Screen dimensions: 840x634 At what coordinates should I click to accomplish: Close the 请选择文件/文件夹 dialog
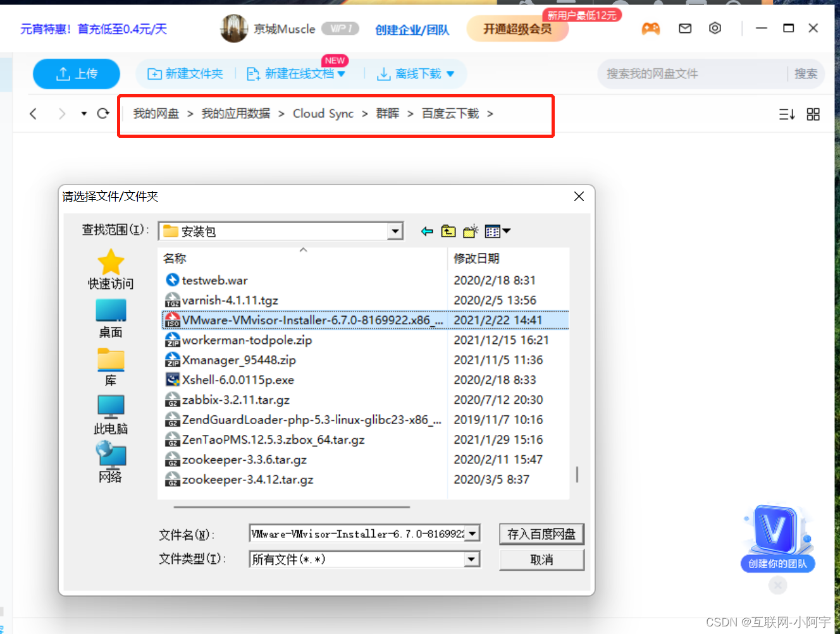tap(579, 197)
